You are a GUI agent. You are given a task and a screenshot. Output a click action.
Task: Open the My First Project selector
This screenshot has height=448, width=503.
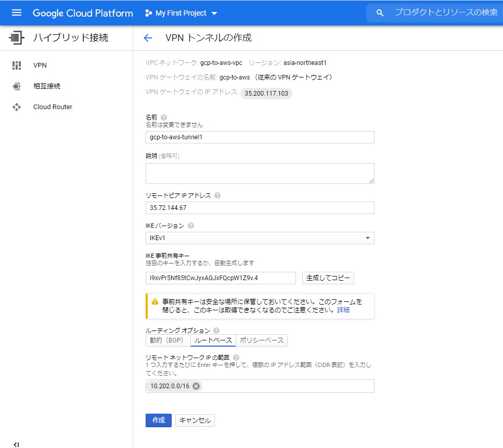click(x=181, y=13)
